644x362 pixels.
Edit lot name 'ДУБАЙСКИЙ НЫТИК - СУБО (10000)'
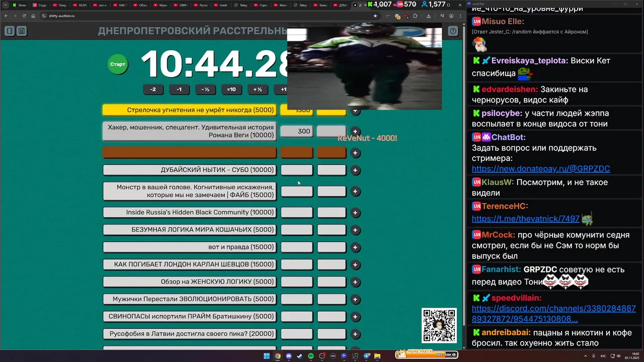[190, 170]
